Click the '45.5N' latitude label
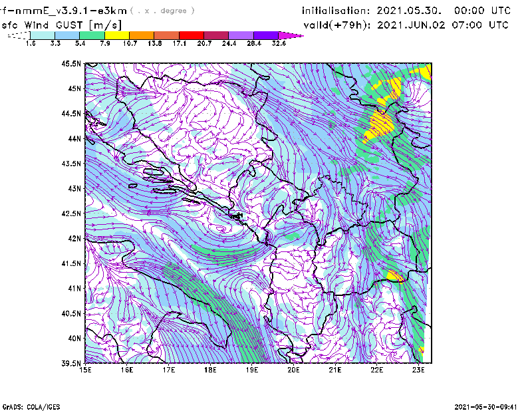 [x=71, y=63]
